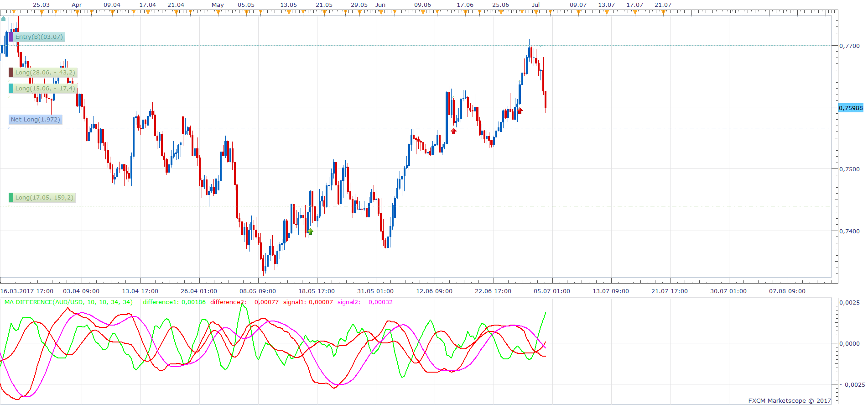Image resolution: width=868 pixels, height=405 pixels.
Task: Click the difference1: 0,00186 legend value
Action: tap(174, 302)
